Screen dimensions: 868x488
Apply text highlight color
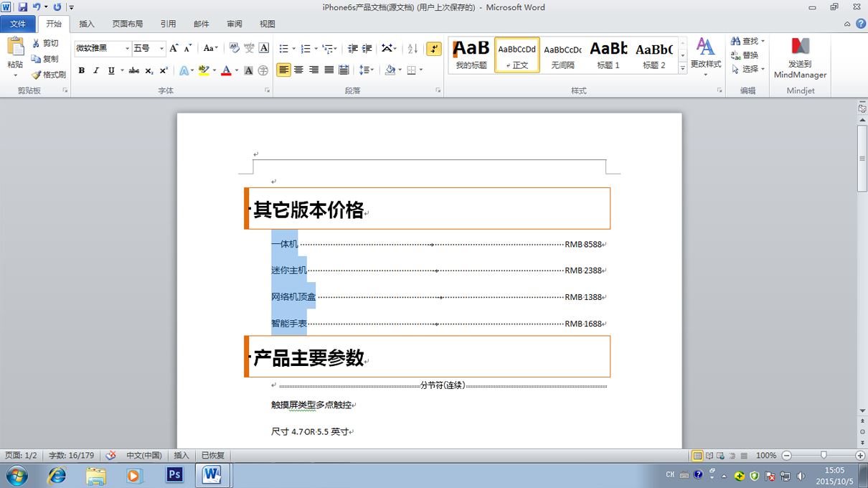[x=203, y=70]
